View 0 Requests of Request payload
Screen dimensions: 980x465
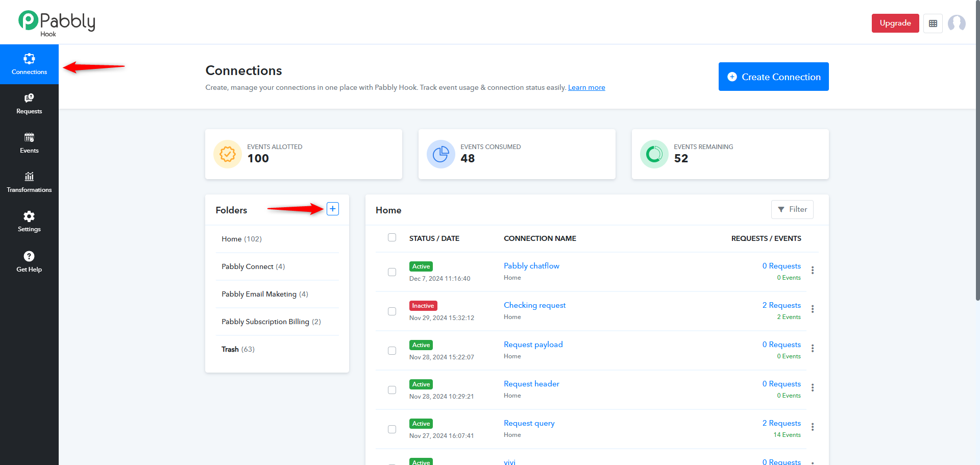pyautogui.click(x=781, y=345)
